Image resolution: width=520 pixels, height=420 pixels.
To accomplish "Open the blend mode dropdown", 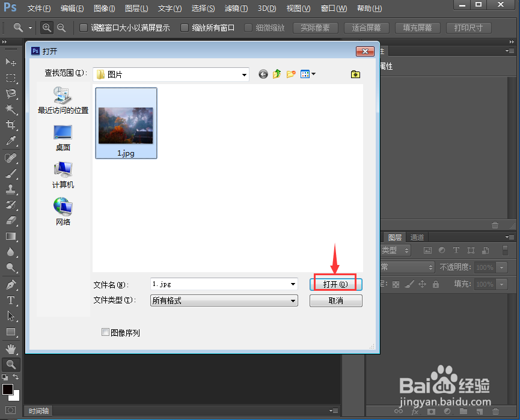I will 407,267.
